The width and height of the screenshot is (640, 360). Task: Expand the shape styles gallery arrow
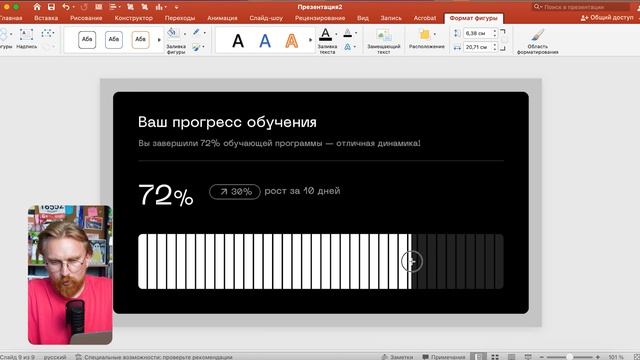159,40
